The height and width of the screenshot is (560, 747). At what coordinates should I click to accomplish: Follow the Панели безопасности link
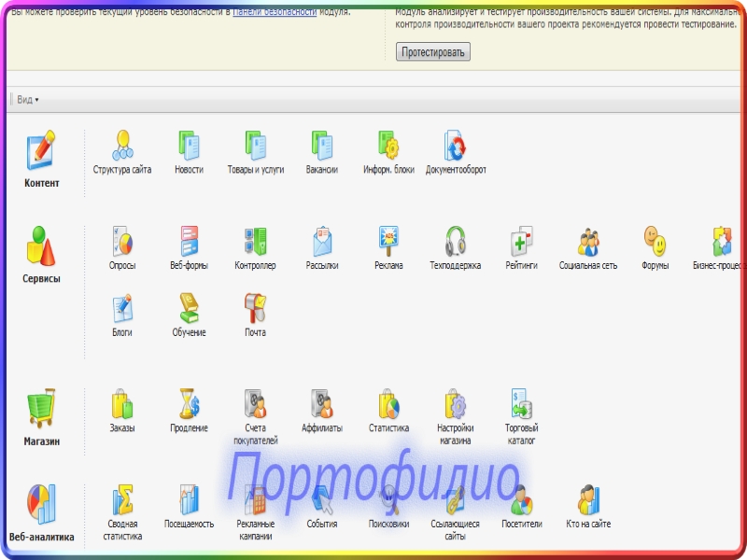coord(275,11)
